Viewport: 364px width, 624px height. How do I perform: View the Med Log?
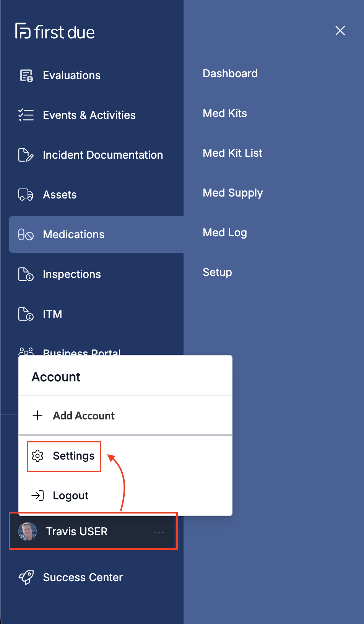(225, 233)
